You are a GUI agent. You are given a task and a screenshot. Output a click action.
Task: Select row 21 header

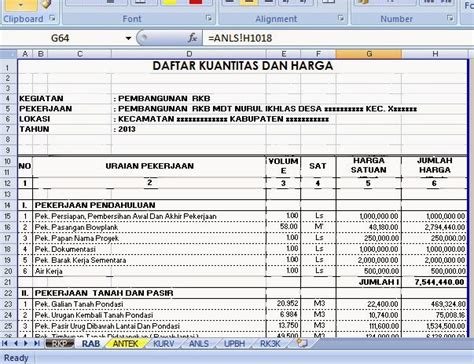pos(8,282)
